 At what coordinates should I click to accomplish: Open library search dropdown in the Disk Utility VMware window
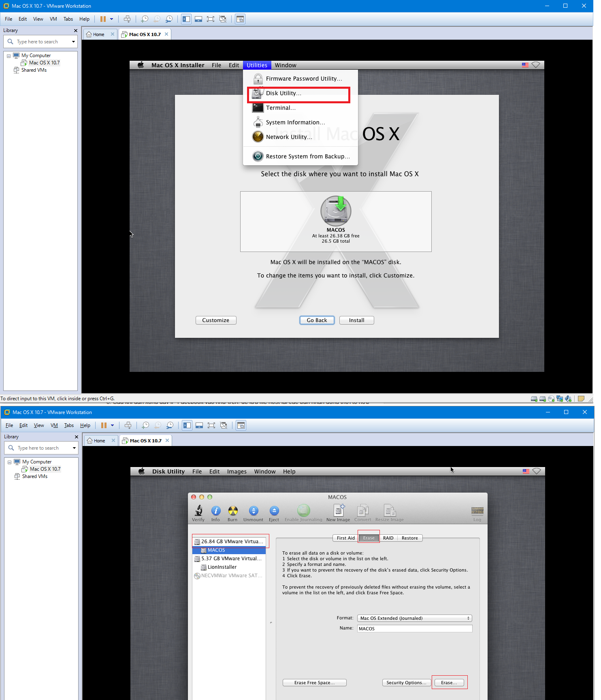(74, 448)
